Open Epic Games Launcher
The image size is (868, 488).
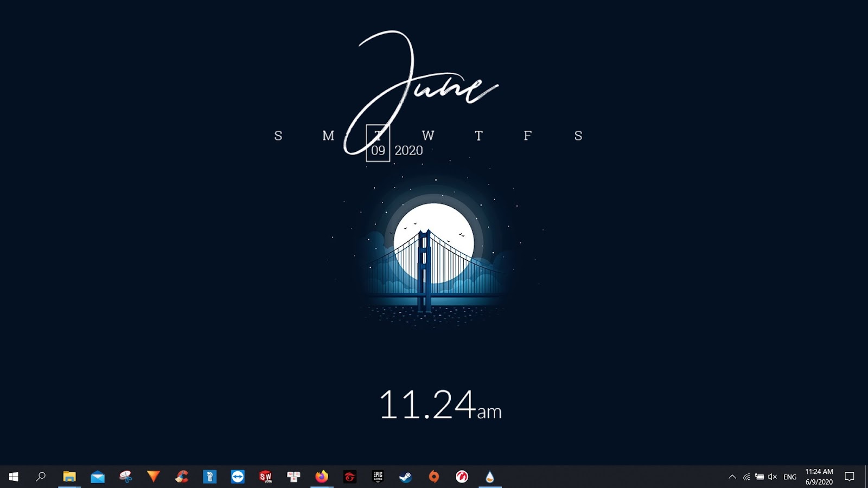(378, 477)
